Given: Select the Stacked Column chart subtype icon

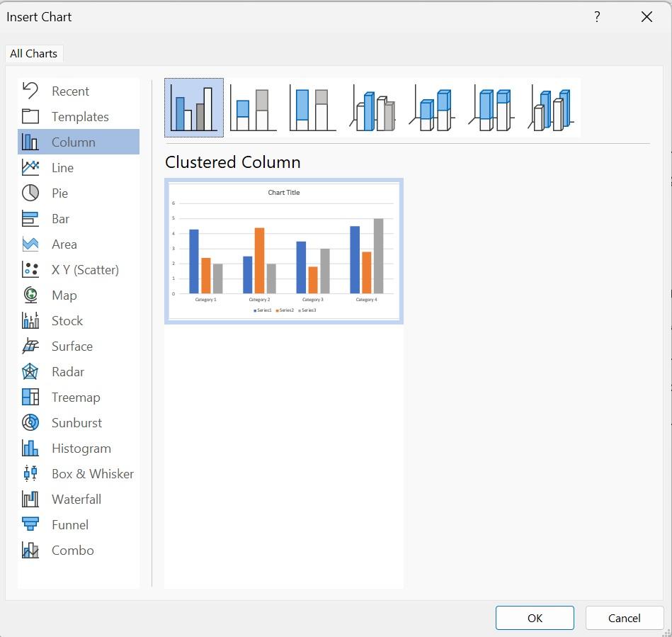Looking at the screenshot, I should click(253, 108).
